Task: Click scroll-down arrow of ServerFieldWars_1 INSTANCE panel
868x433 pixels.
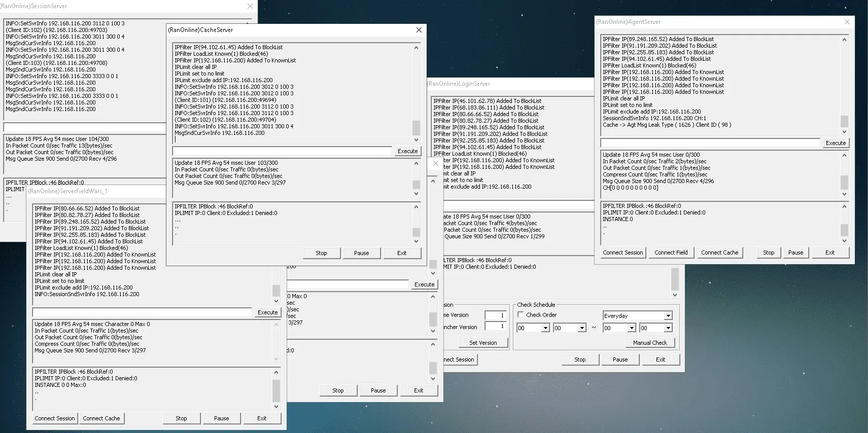Action: [x=276, y=406]
